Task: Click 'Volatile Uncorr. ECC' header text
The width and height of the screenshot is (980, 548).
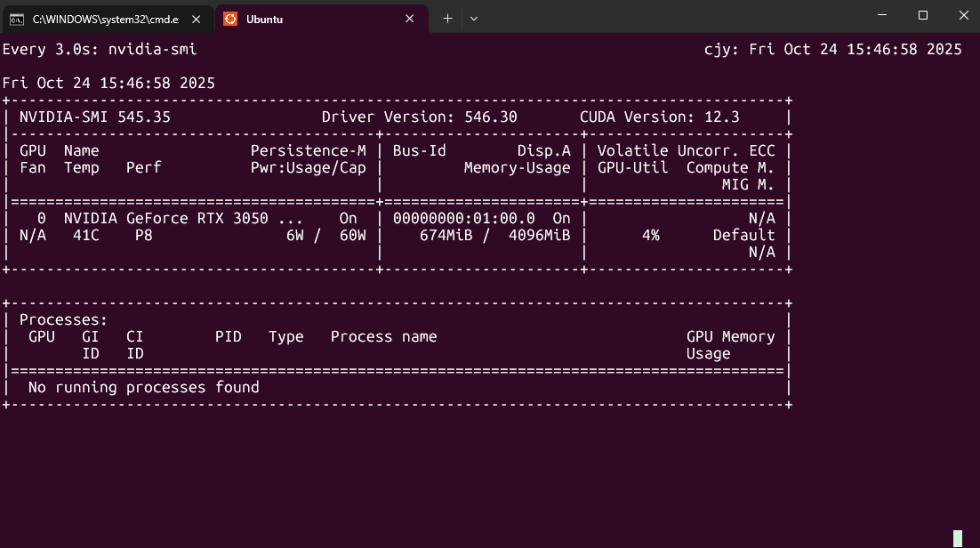Action: click(x=687, y=150)
